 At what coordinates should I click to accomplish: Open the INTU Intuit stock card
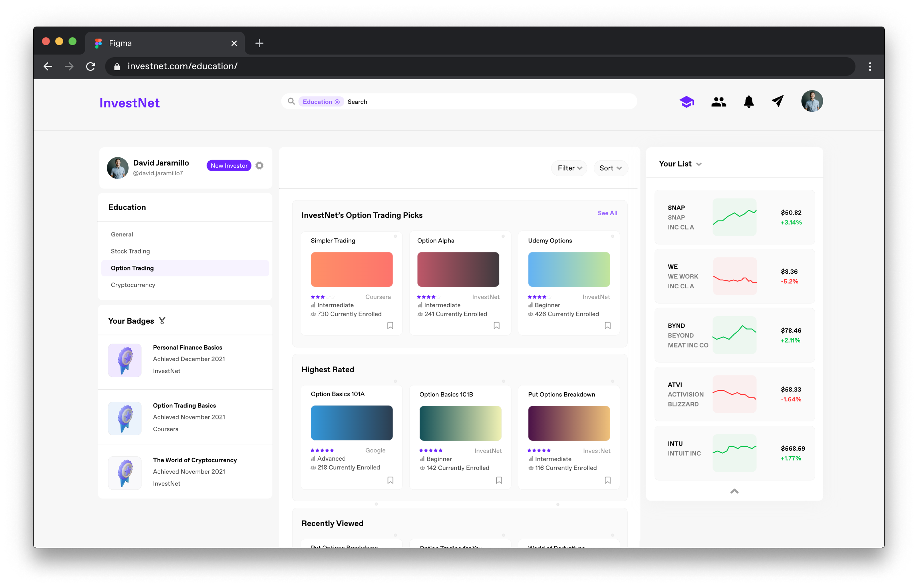tap(734, 453)
